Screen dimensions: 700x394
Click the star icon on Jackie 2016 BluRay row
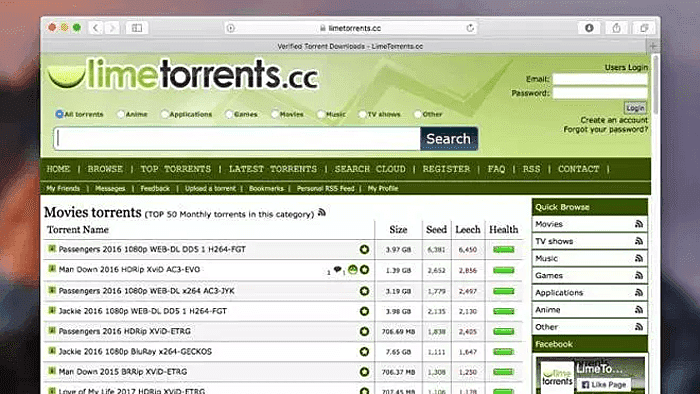point(364,352)
